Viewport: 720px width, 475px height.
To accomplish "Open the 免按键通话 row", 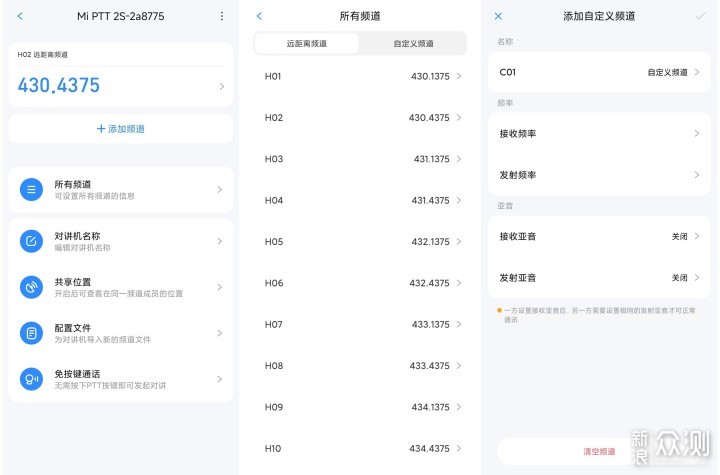I will 121,379.
